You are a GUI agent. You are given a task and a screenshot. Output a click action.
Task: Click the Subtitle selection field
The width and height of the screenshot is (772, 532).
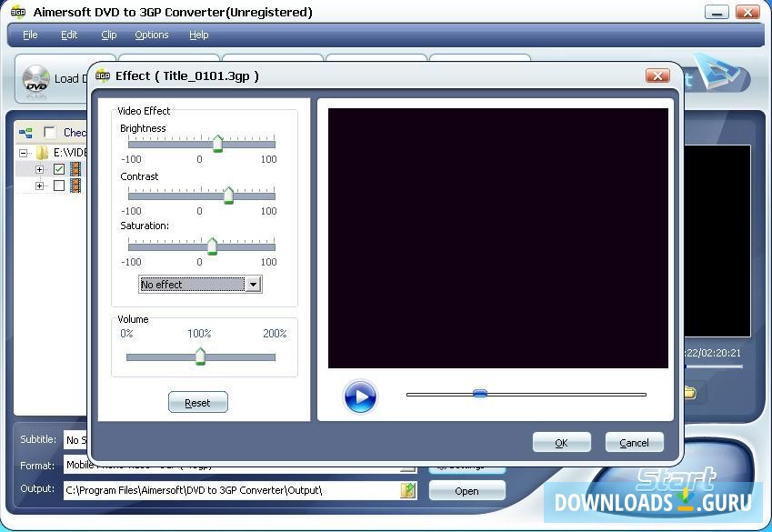(x=75, y=440)
